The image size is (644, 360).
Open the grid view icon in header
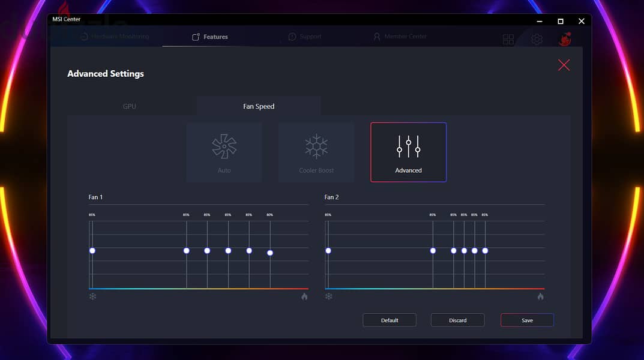pos(508,40)
